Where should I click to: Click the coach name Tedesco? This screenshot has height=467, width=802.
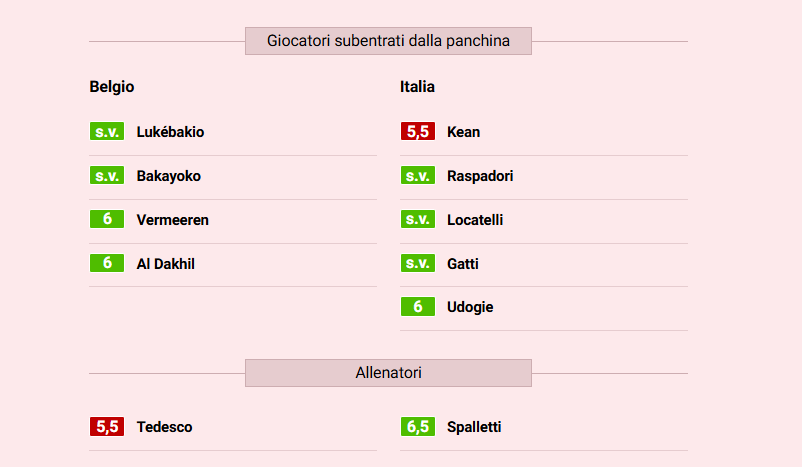pyautogui.click(x=164, y=427)
